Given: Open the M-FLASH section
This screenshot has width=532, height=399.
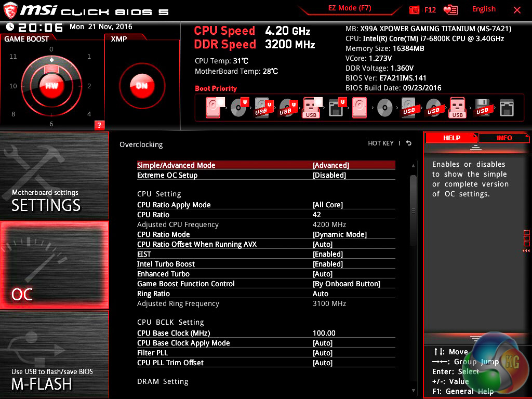Looking at the screenshot, I should [x=54, y=354].
